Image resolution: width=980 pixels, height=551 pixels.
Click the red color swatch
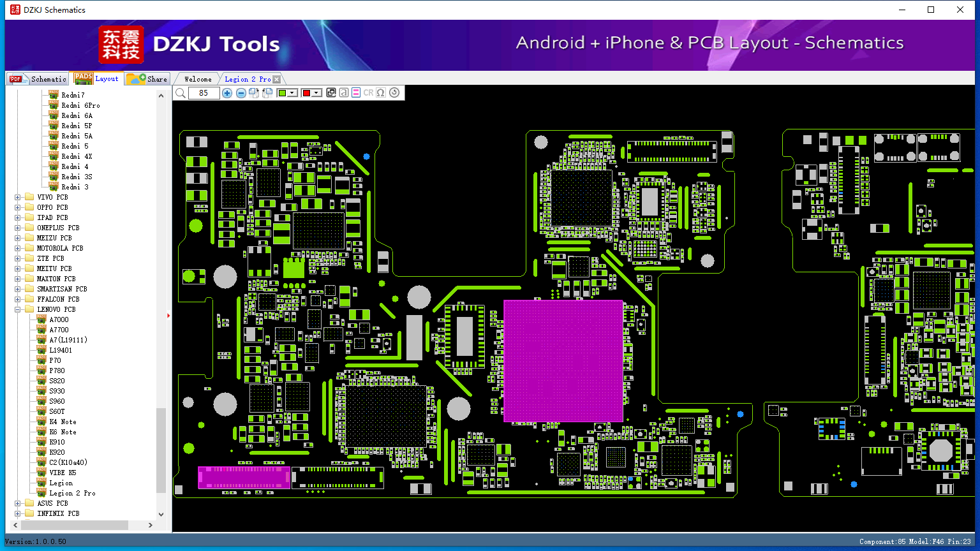[x=306, y=93]
